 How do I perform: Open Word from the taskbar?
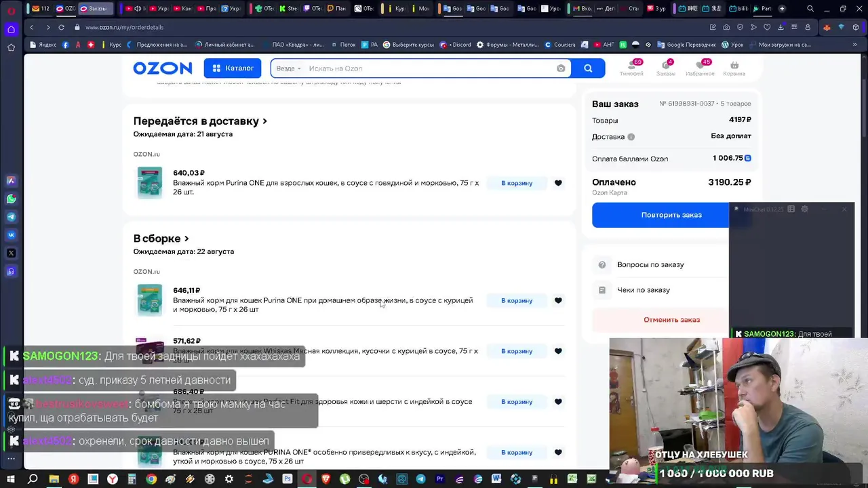click(496, 479)
